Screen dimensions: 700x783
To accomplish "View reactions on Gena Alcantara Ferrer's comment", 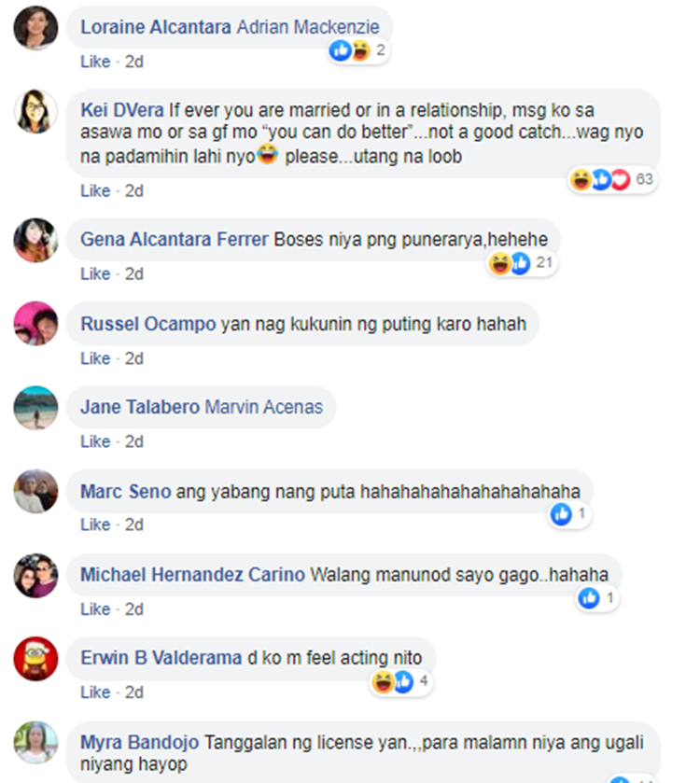I will 521,262.
